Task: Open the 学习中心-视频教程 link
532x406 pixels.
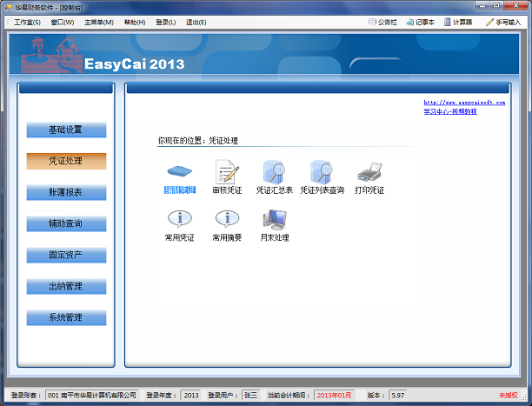Action: [450, 111]
